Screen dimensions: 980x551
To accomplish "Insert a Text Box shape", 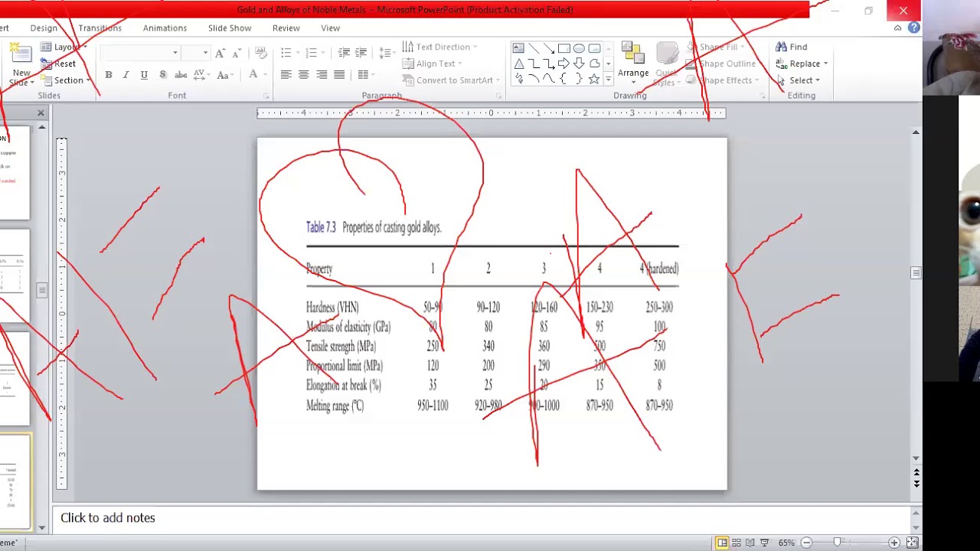I will pyautogui.click(x=518, y=48).
